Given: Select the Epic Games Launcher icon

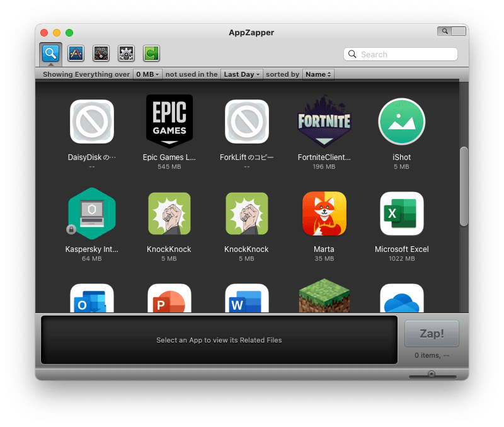Looking at the screenshot, I should (x=169, y=121).
